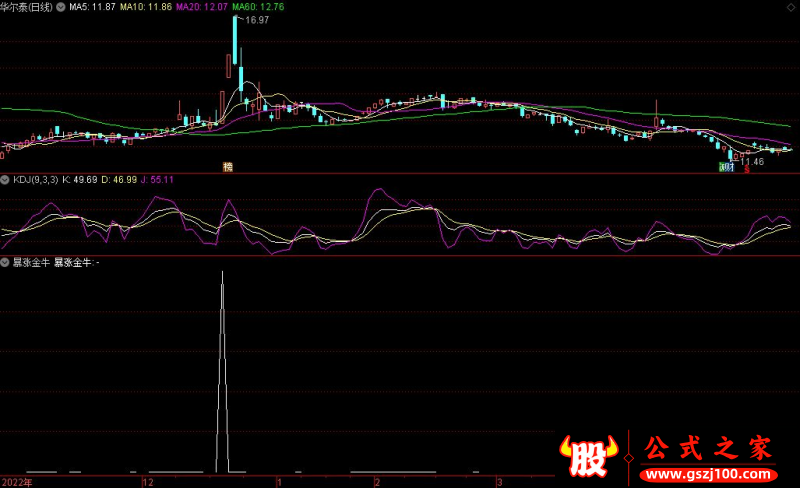Click the red S signal marker
This screenshot has height=488, width=800.
pos(746,169)
